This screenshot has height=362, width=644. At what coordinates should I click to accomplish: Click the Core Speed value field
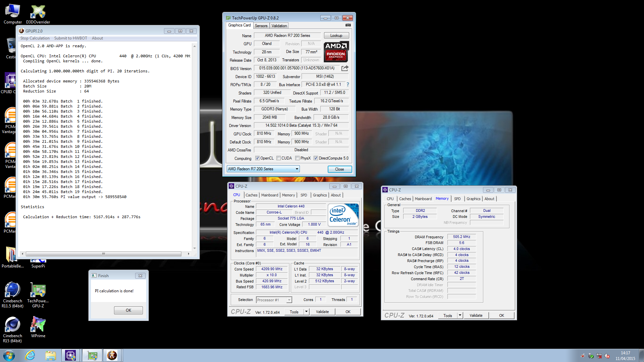pos(272,269)
